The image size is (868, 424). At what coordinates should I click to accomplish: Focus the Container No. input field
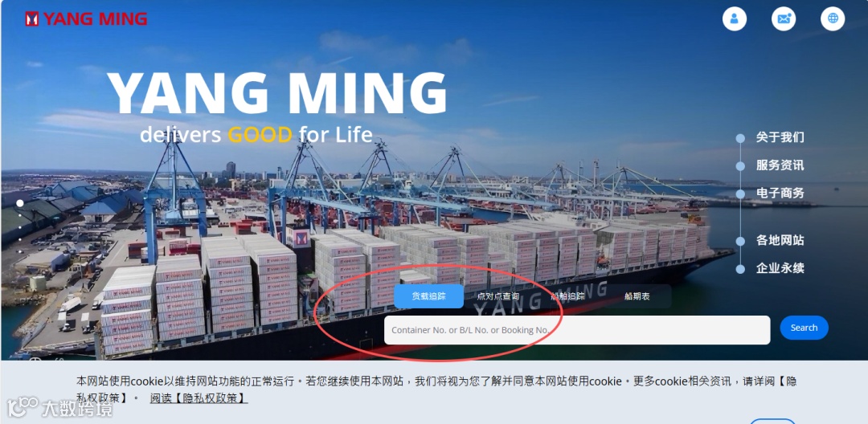[577, 330]
